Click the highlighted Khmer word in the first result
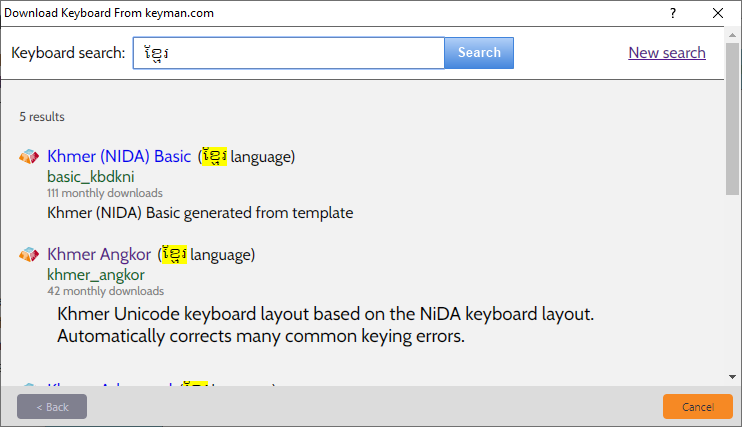The height and width of the screenshot is (427, 742). (214, 156)
